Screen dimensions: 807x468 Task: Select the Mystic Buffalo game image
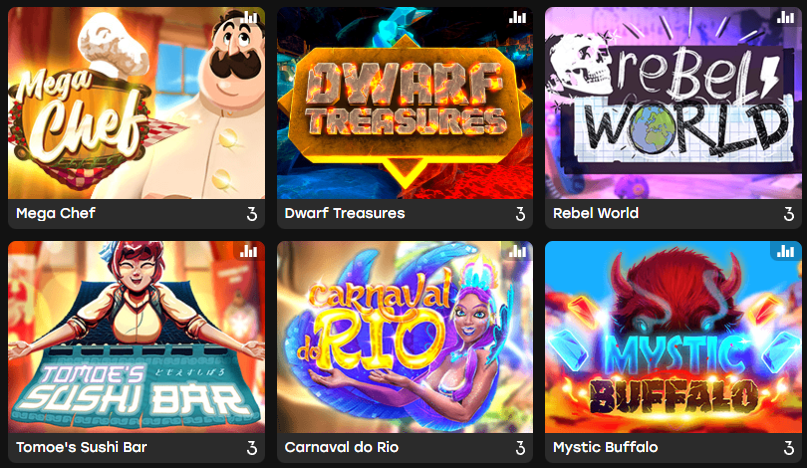coord(673,337)
